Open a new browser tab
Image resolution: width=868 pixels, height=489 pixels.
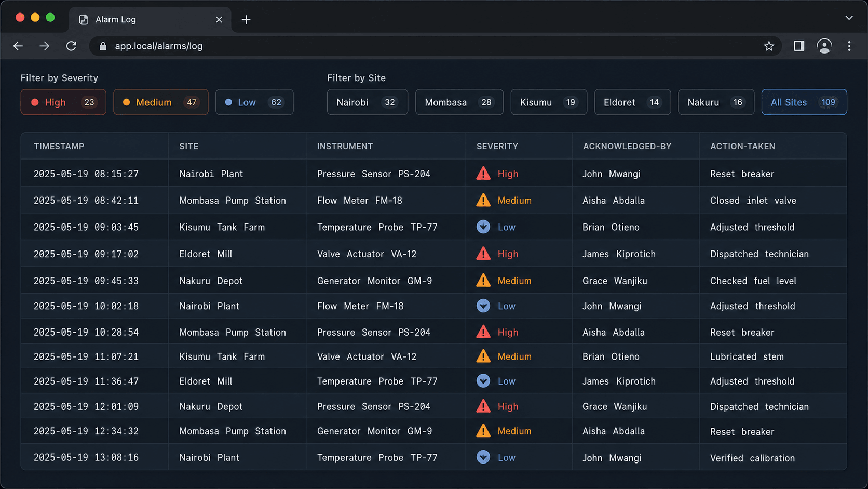coord(246,20)
